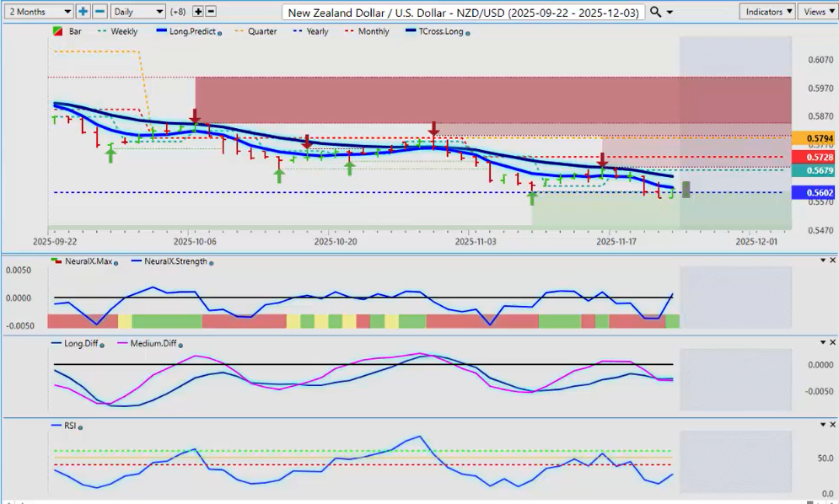Close the Long.Diff Medium.Diff panel
Viewport: 839px width, 504px height.
tap(832, 342)
